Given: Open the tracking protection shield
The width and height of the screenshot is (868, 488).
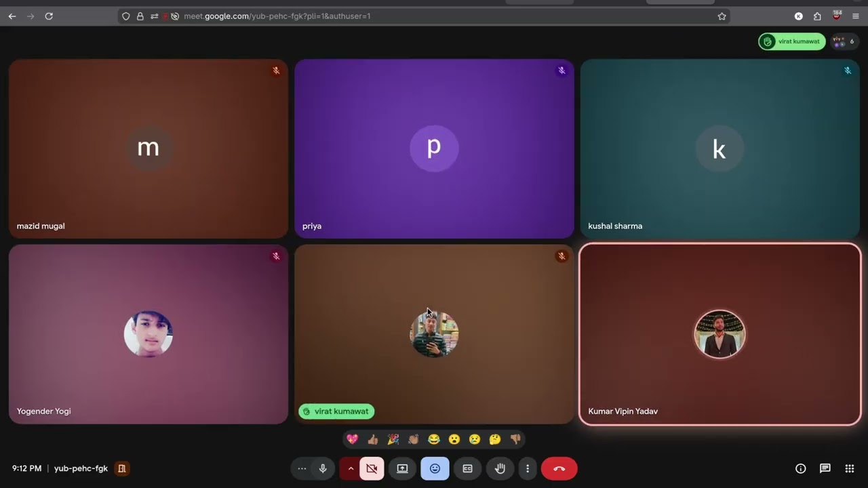Looking at the screenshot, I should (125, 16).
